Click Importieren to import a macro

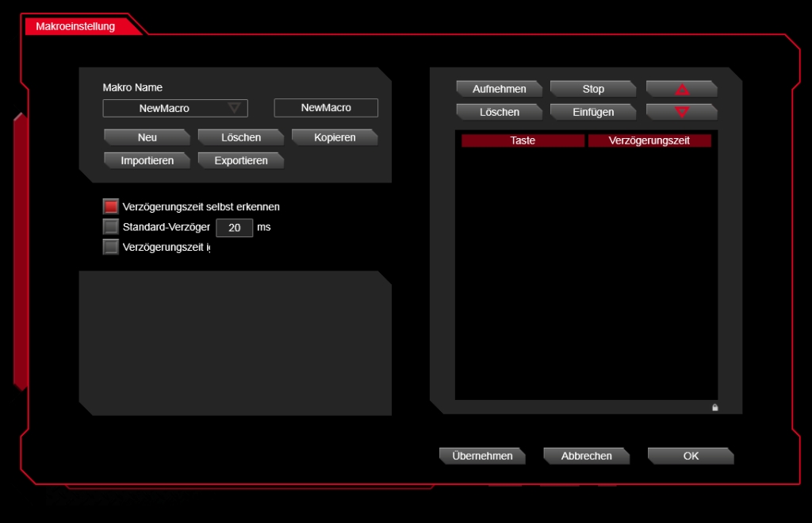(x=147, y=160)
